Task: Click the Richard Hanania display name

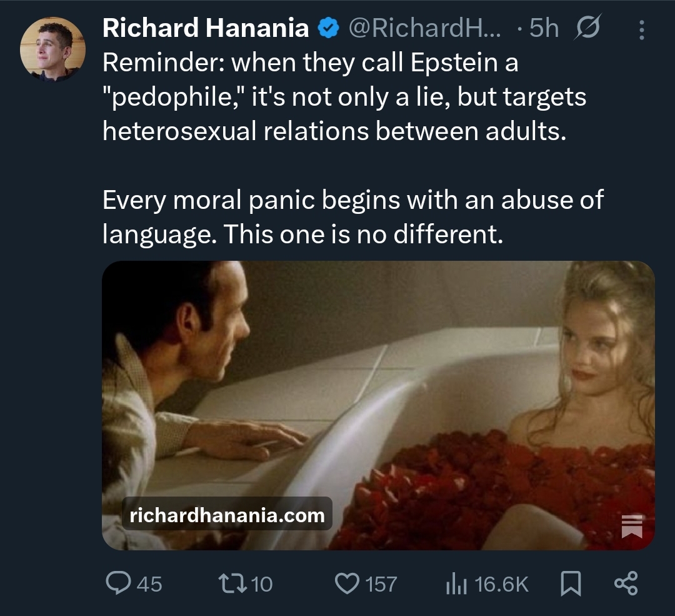Action: coord(206,28)
